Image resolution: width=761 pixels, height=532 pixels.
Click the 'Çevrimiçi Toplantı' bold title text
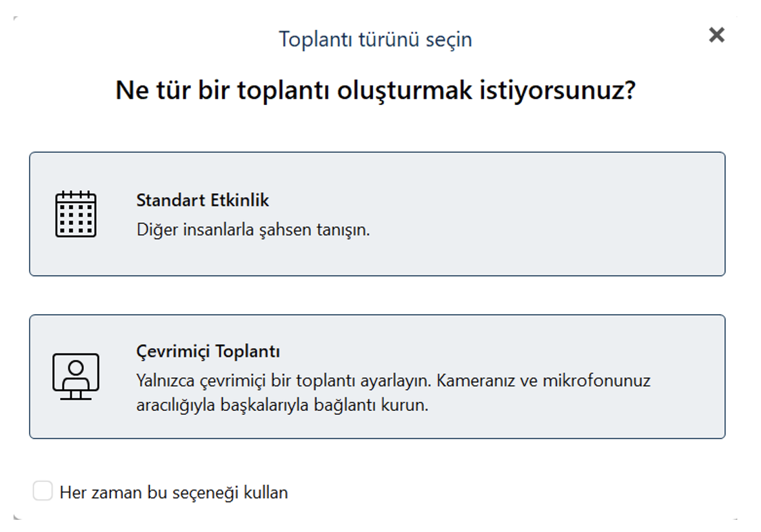click(209, 351)
